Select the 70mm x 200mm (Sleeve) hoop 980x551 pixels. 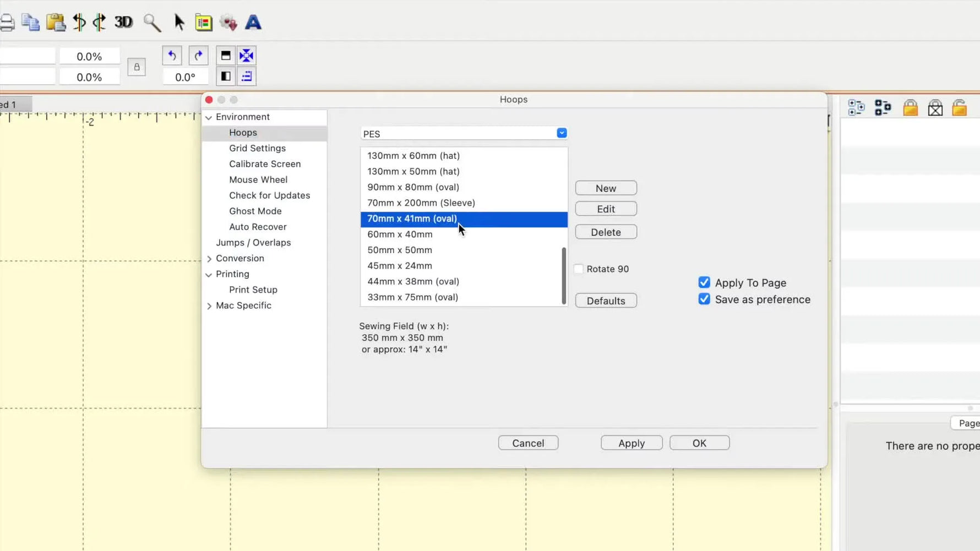[x=464, y=203]
